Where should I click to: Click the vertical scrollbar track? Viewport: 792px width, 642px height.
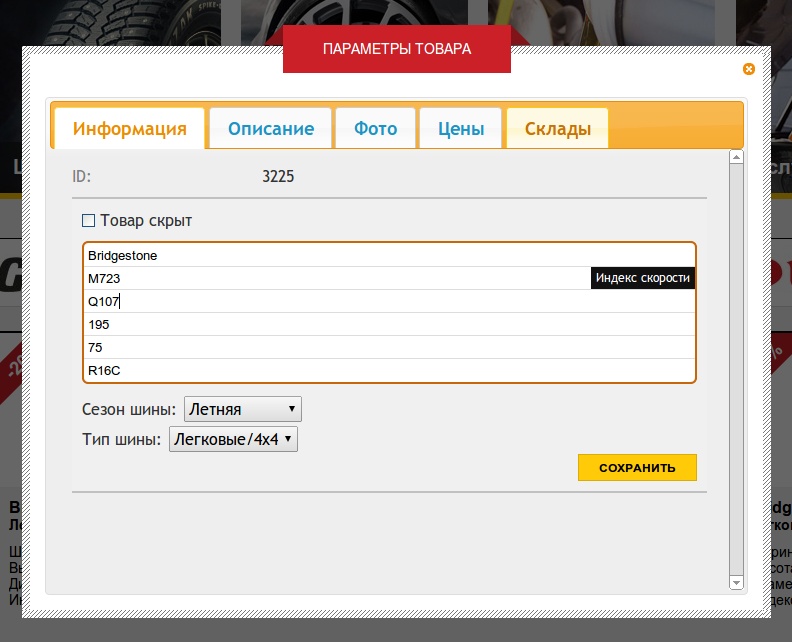pyautogui.click(x=737, y=370)
